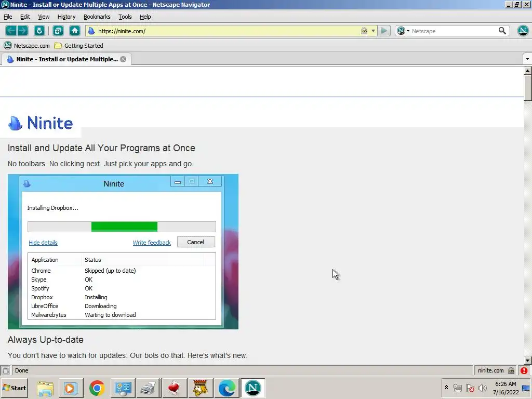Image resolution: width=532 pixels, height=399 pixels.
Task: Open the Tools menu
Action: pos(125,17)
